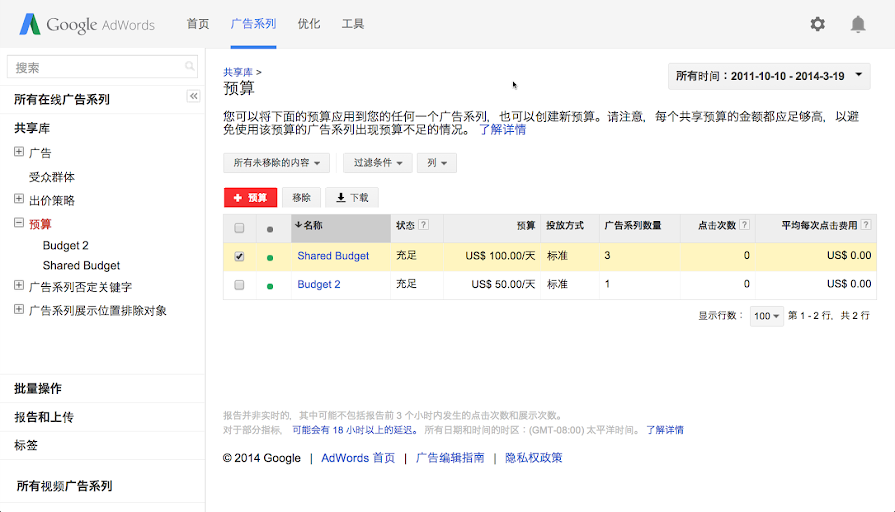Click the red 预算 add button
Screen dimensions: 895x512
pos(250,198)
